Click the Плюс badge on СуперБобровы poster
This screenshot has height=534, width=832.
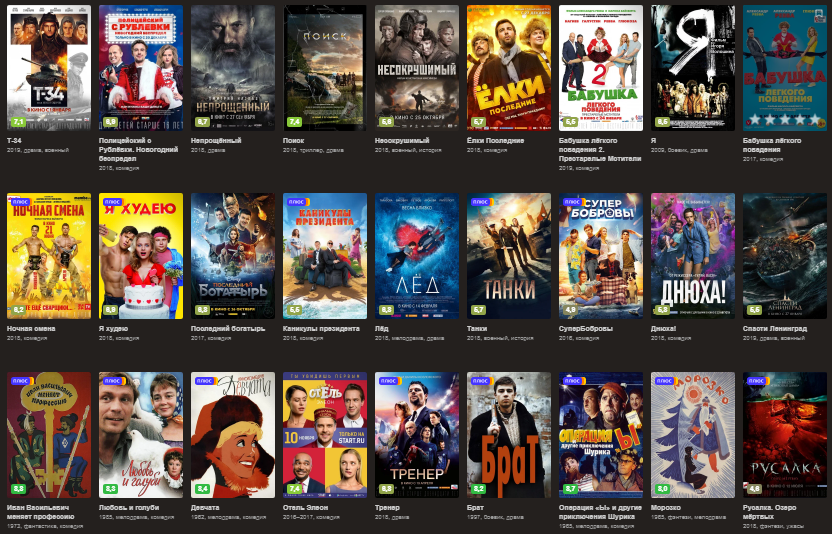point(573,202)
